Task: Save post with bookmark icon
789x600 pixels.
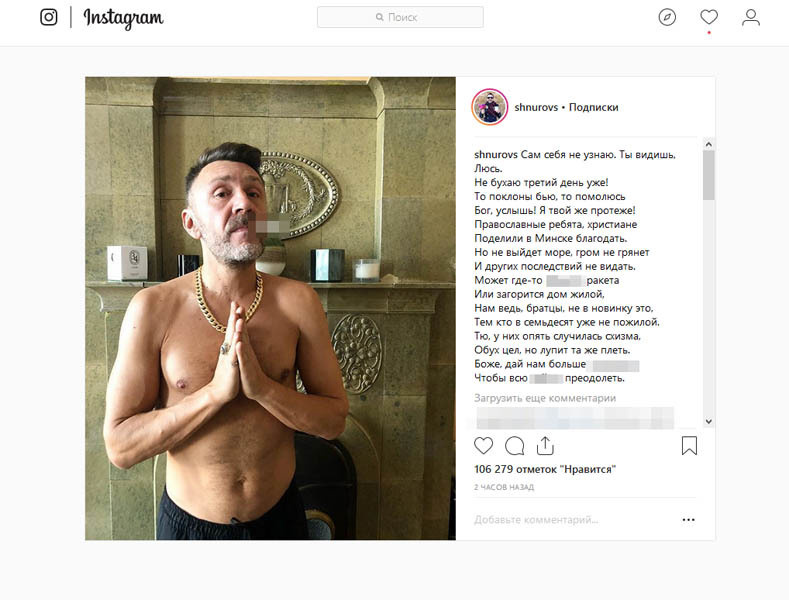Action: tap(689, 445)
